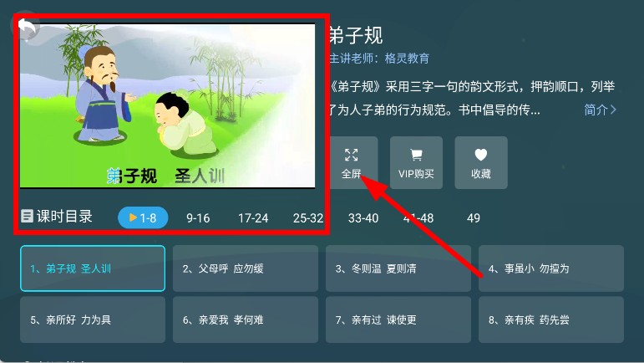This screenshot has width=644, height=363.
Task: Play lesson 8 亲有疾 药先尝
Action: 551,320
